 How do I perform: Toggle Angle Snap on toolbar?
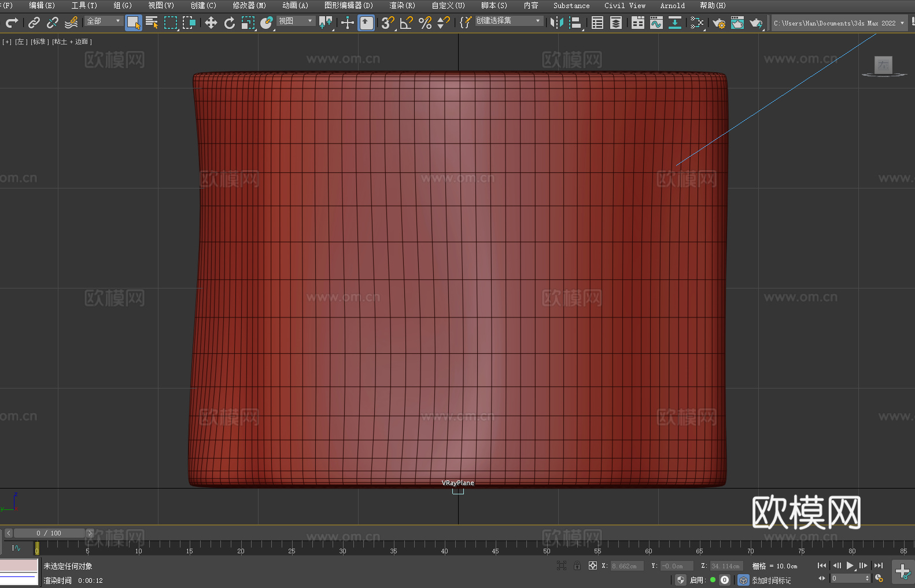[x=406, y=23]
